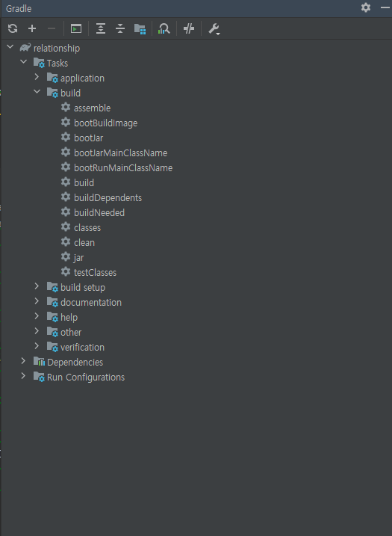Image resolution: width=392 pixels, height=536 pixels.
Task: Expand the Dependencies node
Action: 23,361
